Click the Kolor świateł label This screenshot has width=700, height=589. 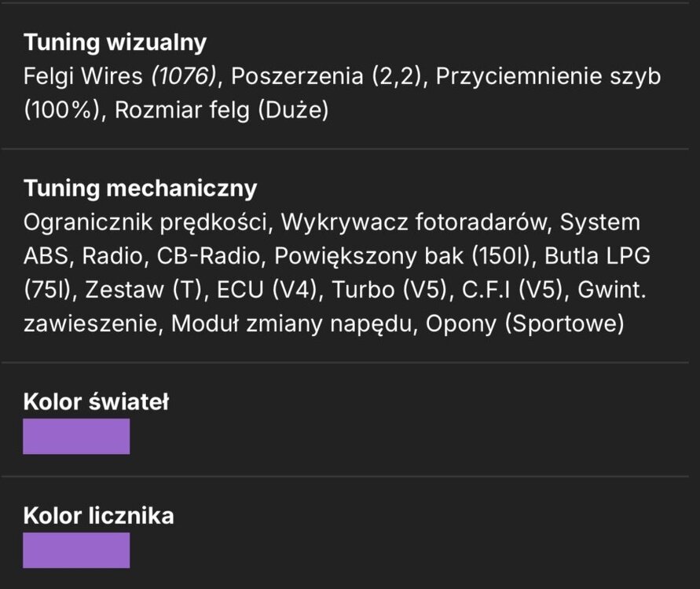96,401
